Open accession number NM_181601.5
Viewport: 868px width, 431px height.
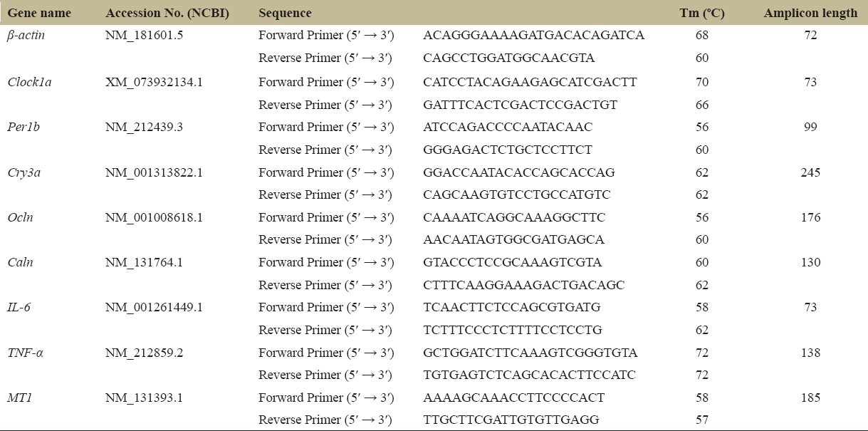tap(144, 35)
